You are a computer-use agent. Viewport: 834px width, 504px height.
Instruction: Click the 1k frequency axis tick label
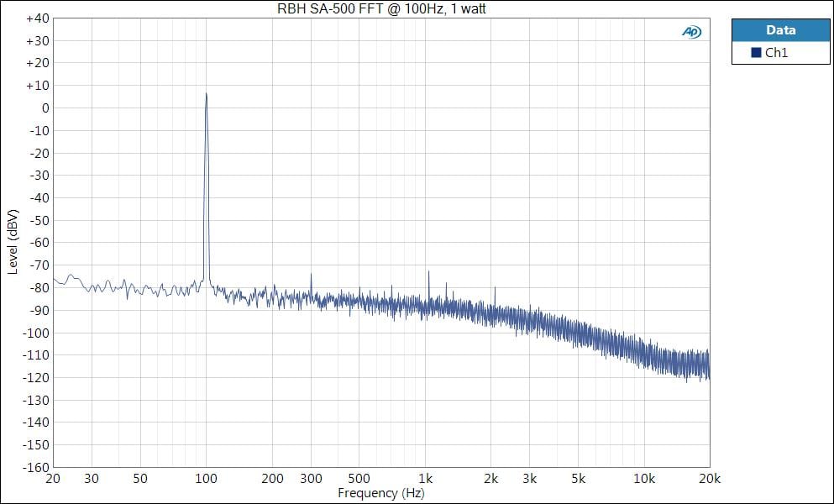(x=427, y=479)
